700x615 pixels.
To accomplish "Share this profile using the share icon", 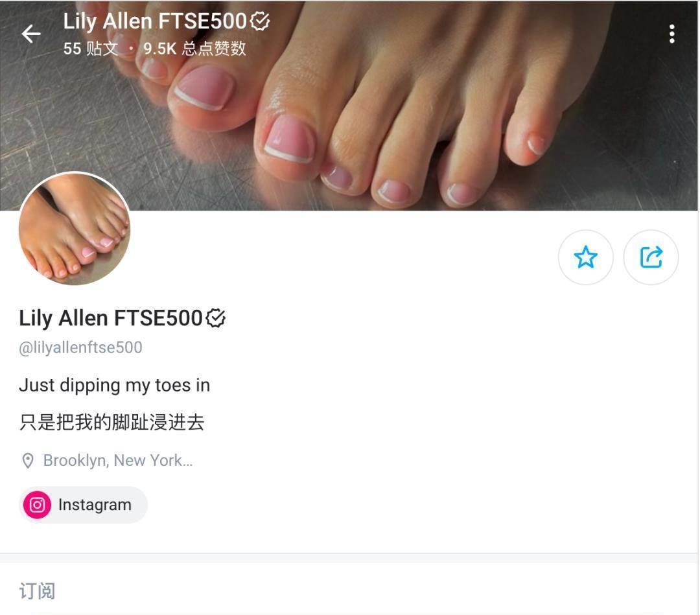I will tap(651, 257).
